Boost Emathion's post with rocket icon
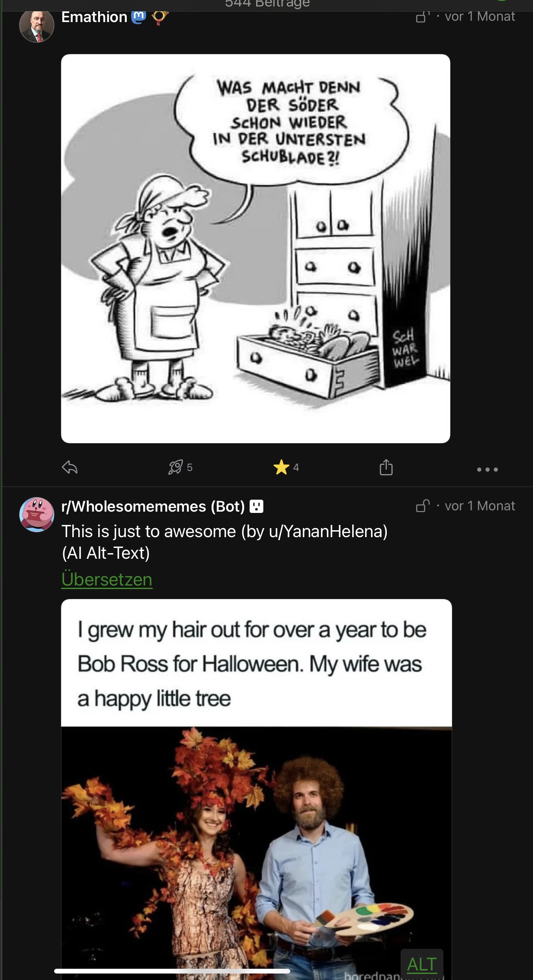This screenshot has height=980, width=533. tap(176, 467)
